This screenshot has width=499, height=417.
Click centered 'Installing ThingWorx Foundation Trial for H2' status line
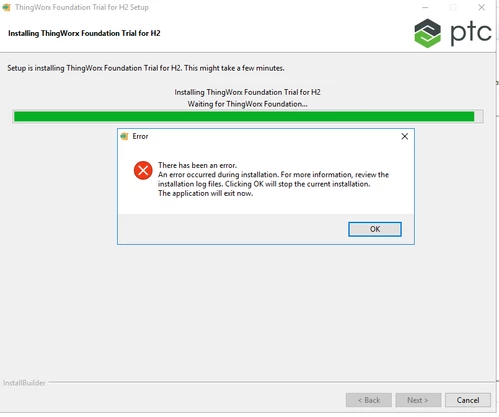(x=247, y=92)
